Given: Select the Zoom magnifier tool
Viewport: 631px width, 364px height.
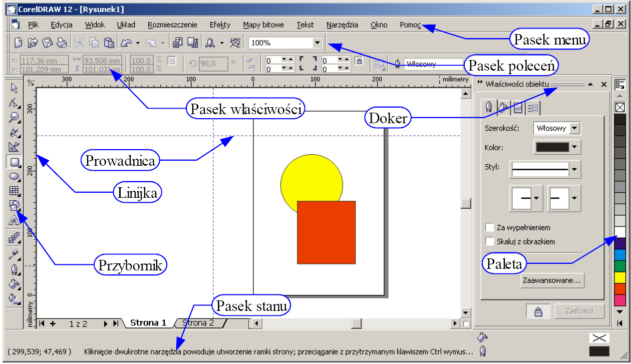Looking at the screenshot, I should coord(14,118).
